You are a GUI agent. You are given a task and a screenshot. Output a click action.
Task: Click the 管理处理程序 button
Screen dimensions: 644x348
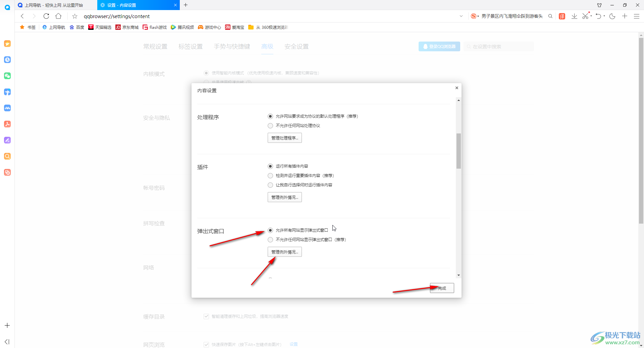(x=285, y=138)
